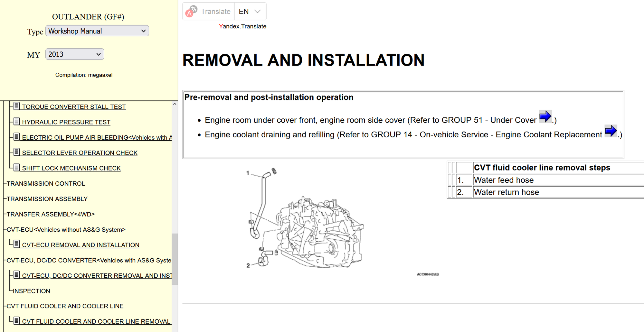Open Electric Oil Pump Air Bleeding link

pos(97,138)
